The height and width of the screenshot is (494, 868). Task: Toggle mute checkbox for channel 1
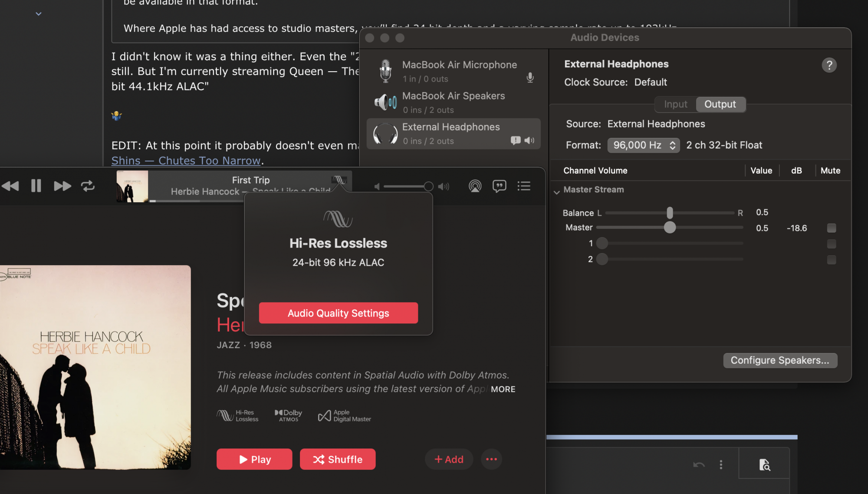[x=831, y=244]
